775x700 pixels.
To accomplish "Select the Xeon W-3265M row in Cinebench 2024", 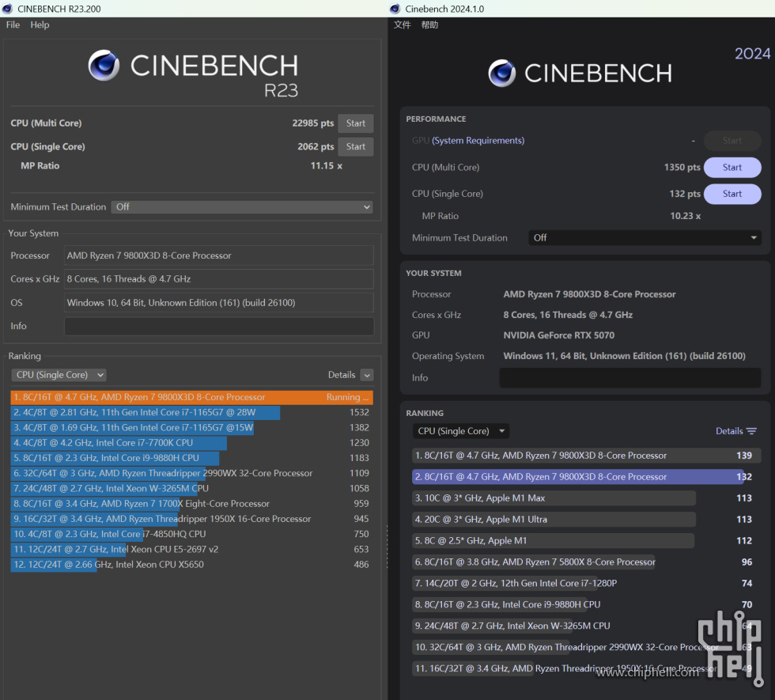I will [586, 626].
